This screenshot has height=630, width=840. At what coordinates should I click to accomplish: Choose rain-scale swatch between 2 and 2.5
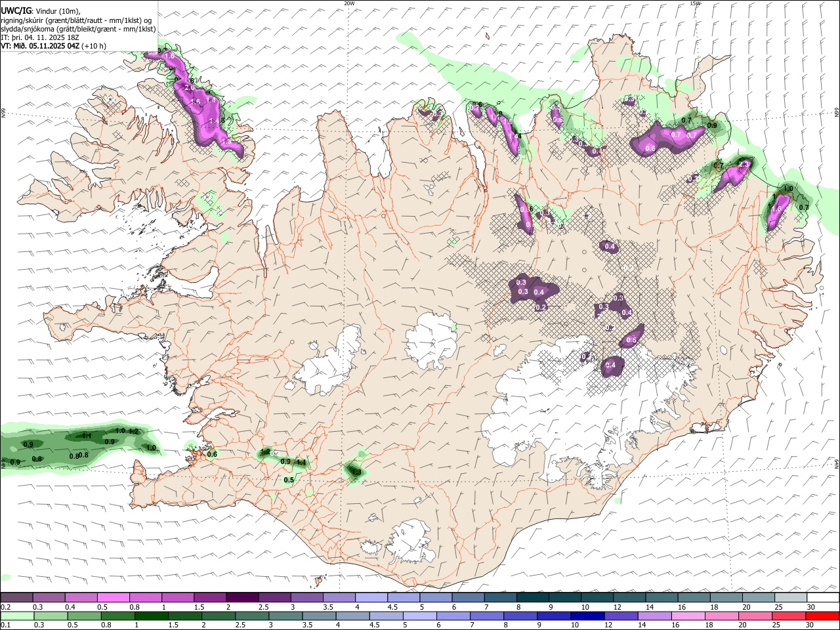pos(218,616)
